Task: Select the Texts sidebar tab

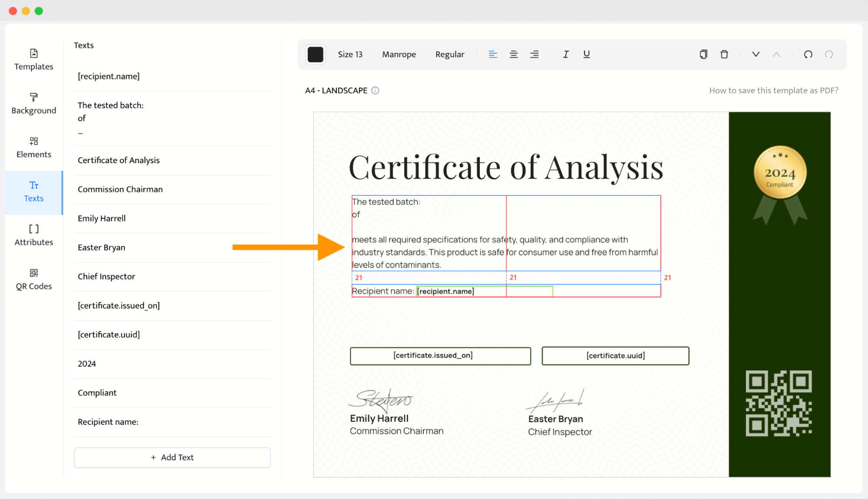Action: click(34, 192)
